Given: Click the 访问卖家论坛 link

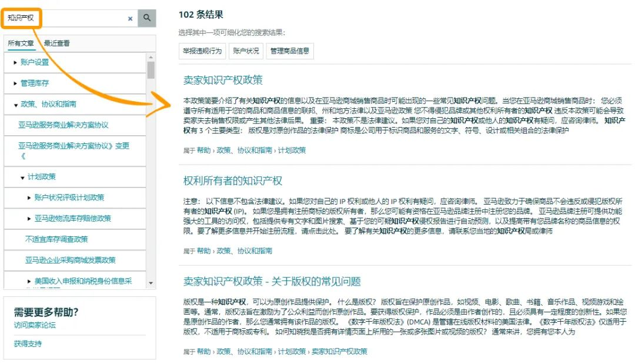Looking at the screenshot, I should click(x=35, y=325).
